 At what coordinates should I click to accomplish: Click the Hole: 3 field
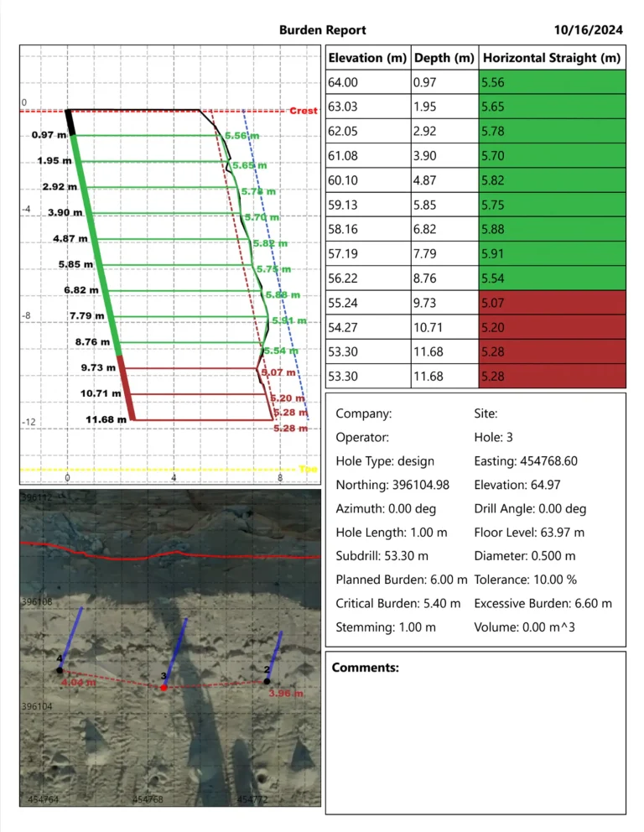(x=493, y=437)
